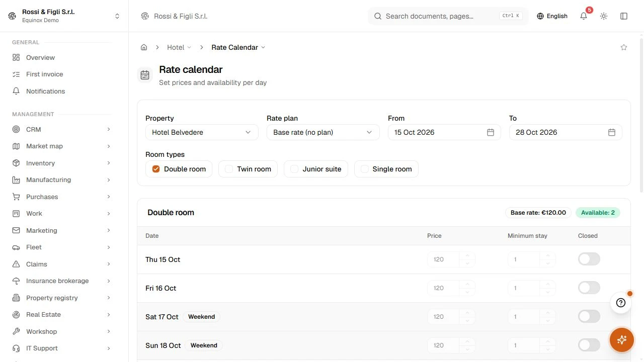The image size is (644, 362).
Task: Click the Base rate €120.00 badge
Action: pos(538,213)
